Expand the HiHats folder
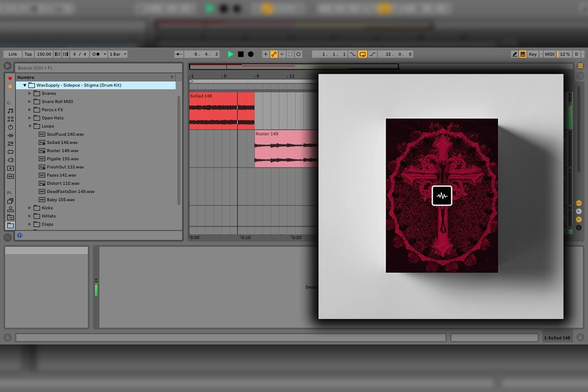Screen dimensions: 588x392 pos(30,216)
